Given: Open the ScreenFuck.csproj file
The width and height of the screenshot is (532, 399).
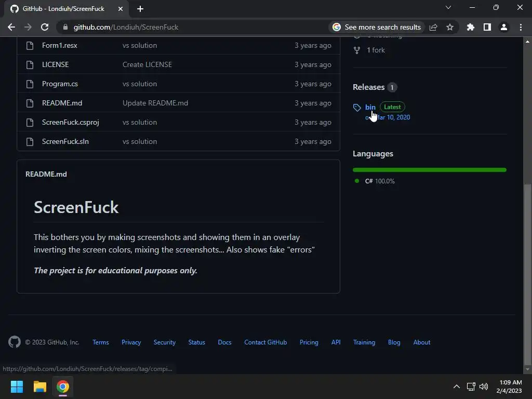Looking at the screenshot, I should click(x=71, y=122).
